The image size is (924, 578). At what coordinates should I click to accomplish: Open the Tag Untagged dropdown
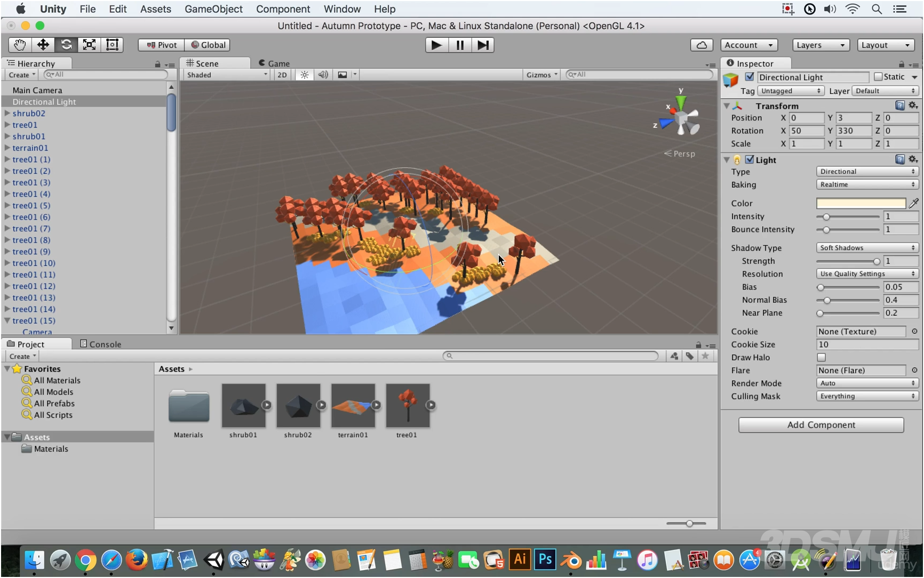(791, 91)
